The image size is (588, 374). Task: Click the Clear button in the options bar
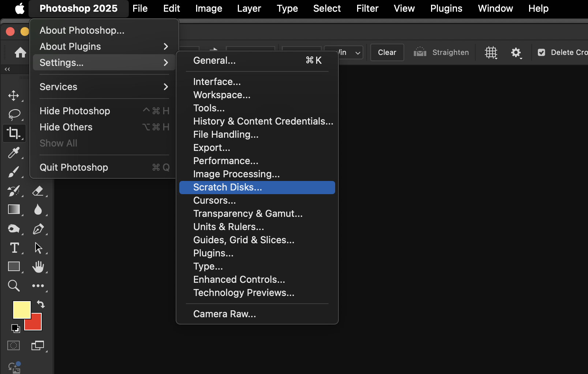click(x=387, y=52)
